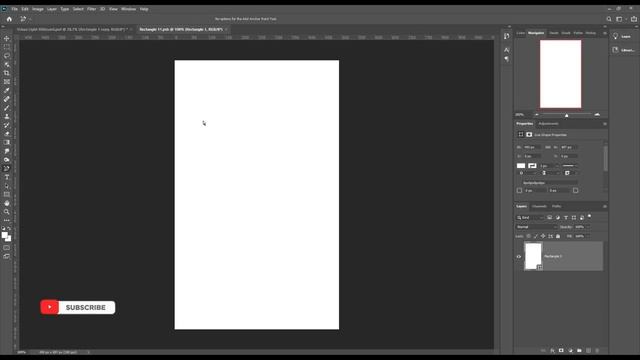Delete layer with trash icon
Image resolution: width=640 pixels, height=360 pixels.
(x=597, y=351)
